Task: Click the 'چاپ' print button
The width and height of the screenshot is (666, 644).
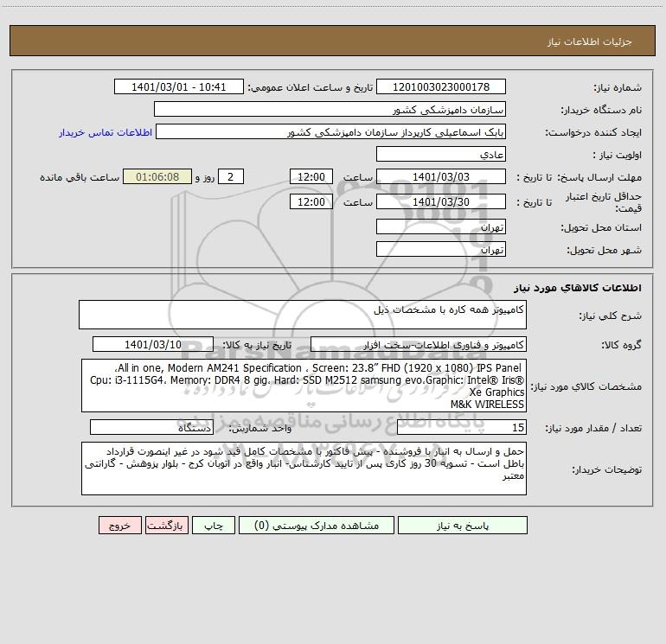Action: 214,526
